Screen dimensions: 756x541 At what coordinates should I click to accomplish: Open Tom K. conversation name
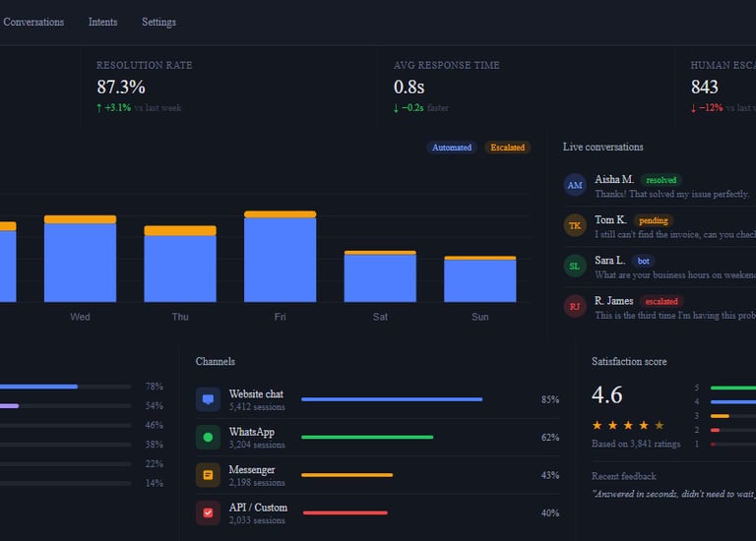pos(610,220)
